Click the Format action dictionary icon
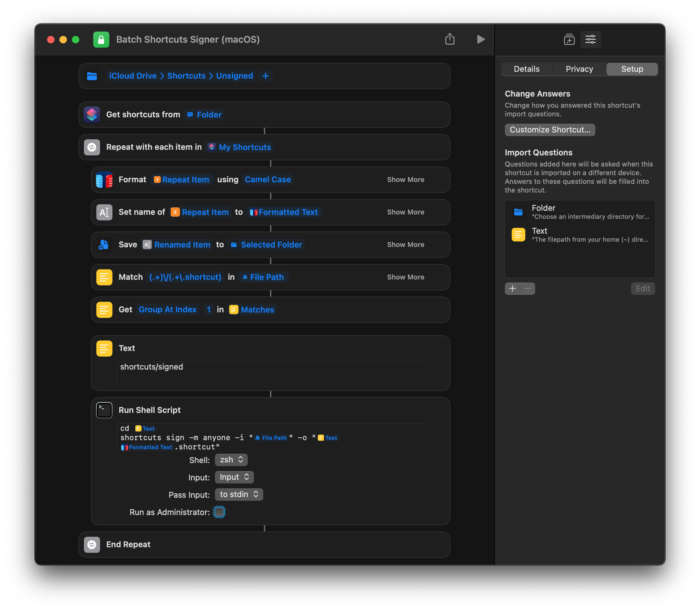 pyautogui.click(x=104, y=180)
